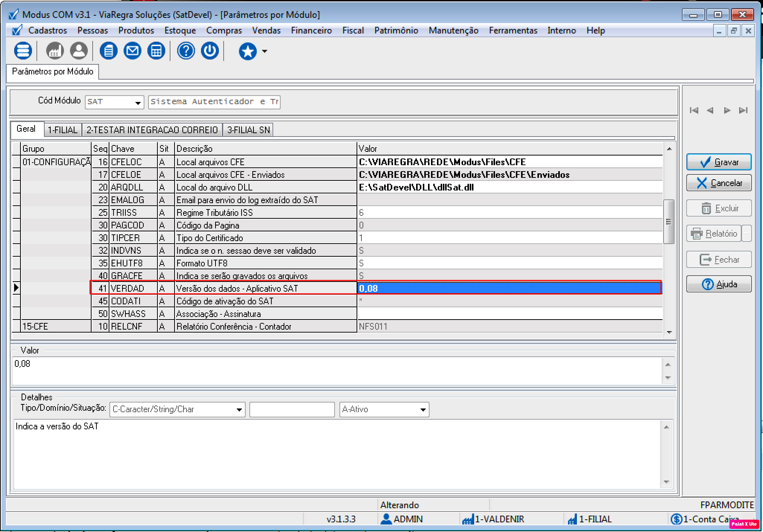
Task: Expand the C-Caracter/String/Char type dropdown
Action: tap(239, 410)
